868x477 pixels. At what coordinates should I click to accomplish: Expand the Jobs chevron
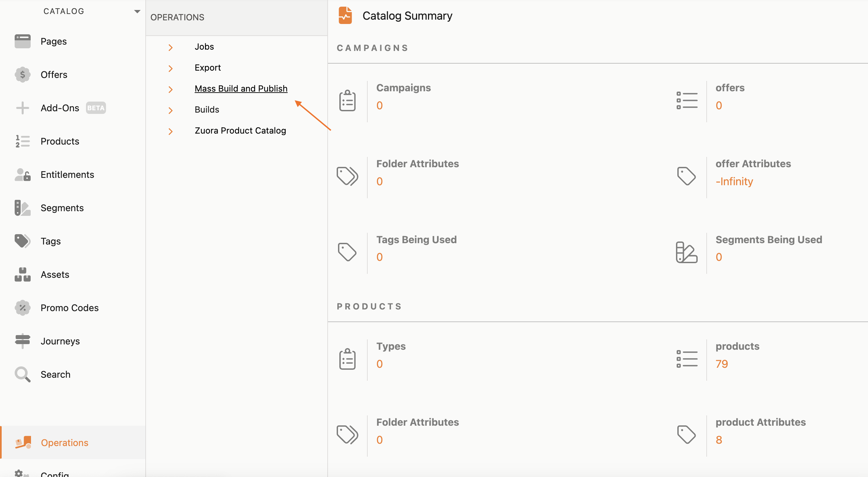pyautogui.click(x=171, y=47)
